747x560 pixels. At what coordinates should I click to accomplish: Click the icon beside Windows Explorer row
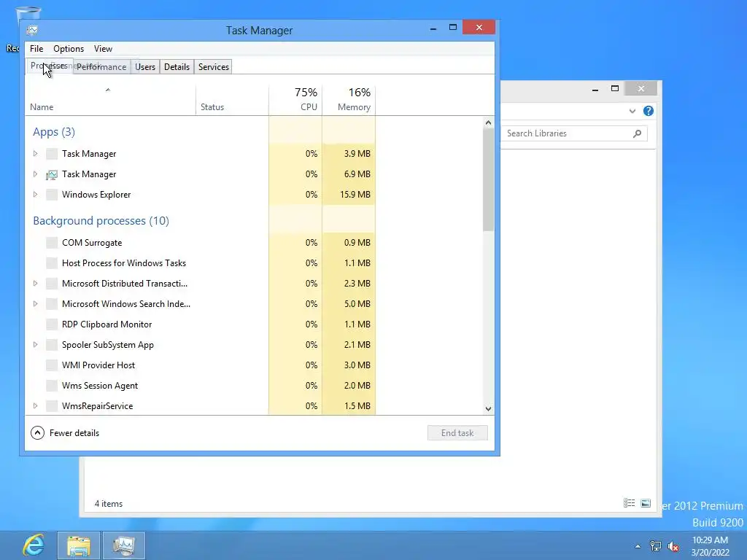52,194
